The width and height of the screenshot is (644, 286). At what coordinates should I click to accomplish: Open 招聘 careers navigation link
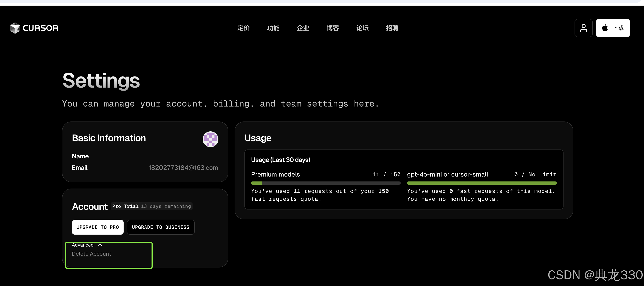pyautogui.click(x=392, y=28)
